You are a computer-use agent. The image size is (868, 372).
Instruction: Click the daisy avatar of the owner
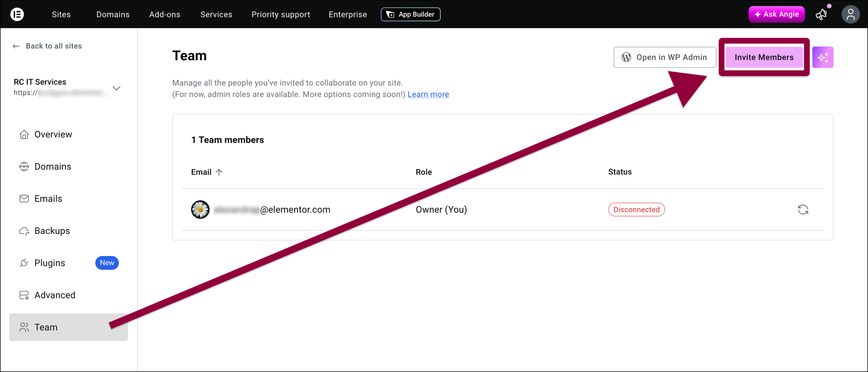pos(200,210)
